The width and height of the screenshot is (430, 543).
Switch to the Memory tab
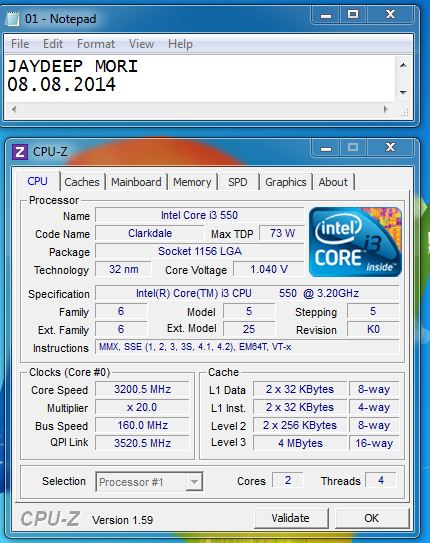(192, 182)
